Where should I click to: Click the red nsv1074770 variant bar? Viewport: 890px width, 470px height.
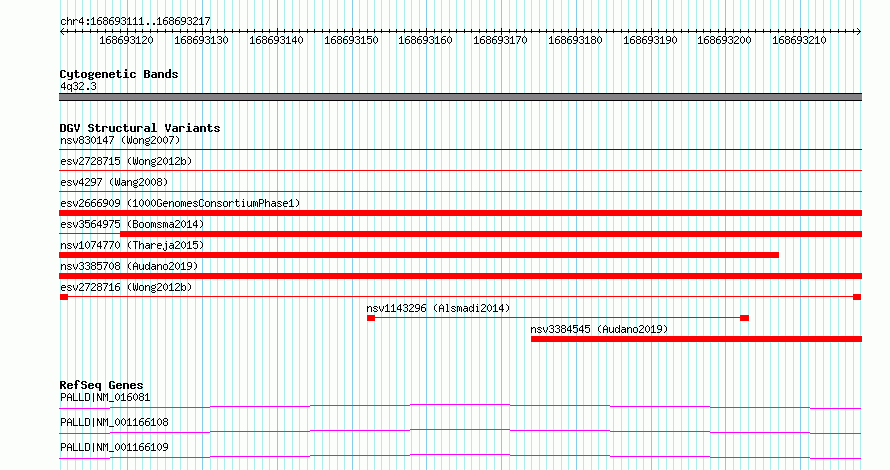[419, 255]
